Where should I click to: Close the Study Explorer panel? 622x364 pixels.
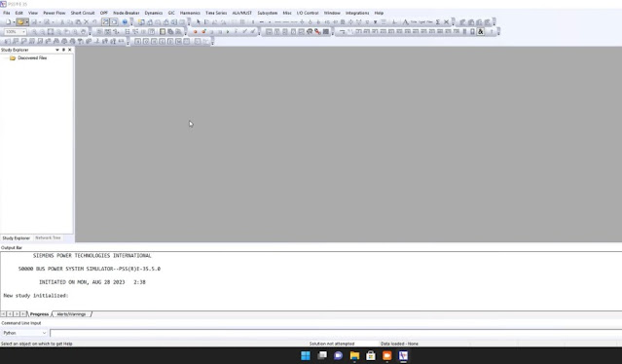(x=70, y=50)
